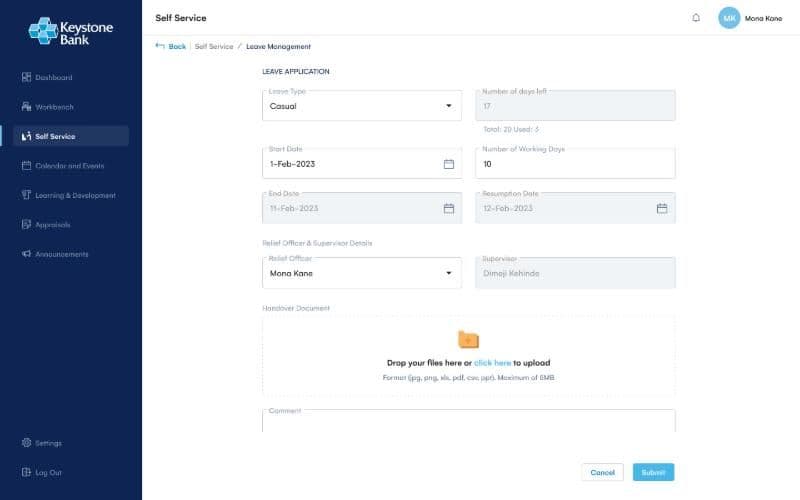The width and height of the screenshot is (800, 500).
Task: Click the Self Service sidebar icon
Action: point(27,136)
